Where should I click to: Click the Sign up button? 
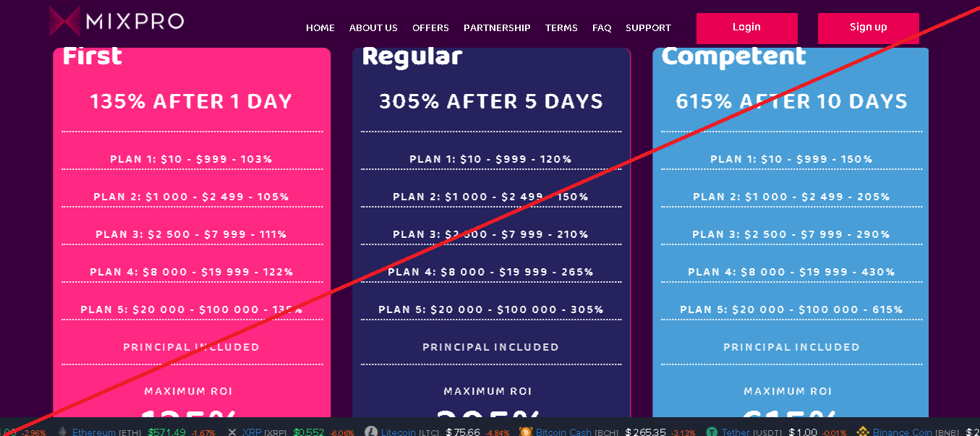point(869,28)
